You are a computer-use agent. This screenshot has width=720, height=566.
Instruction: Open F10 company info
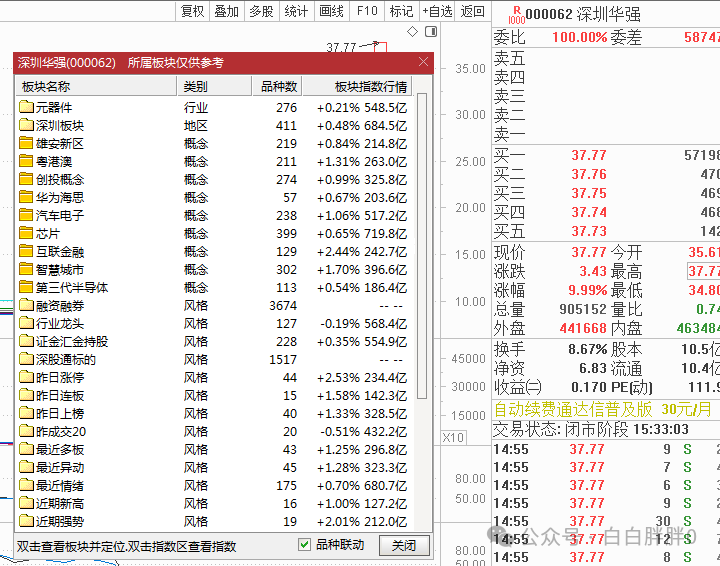(367, 11)
